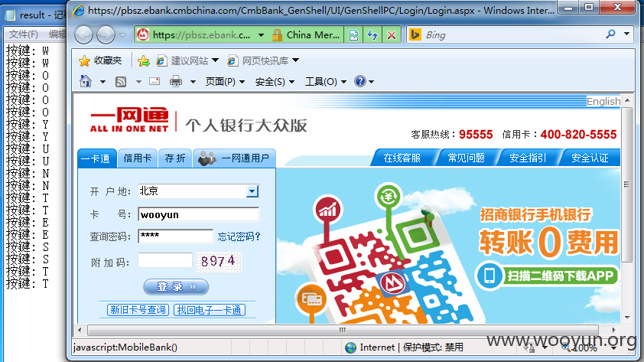This screenshot has height=362, width=644.
Task: Click the Internet zone globe icon
Action: click(x=351, y=347)
